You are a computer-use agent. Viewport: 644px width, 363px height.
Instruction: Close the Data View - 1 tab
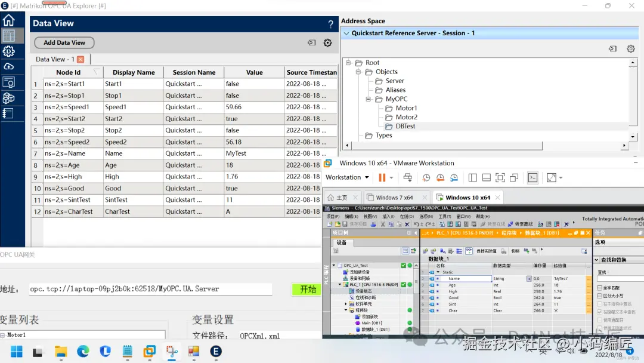(80, 59)
